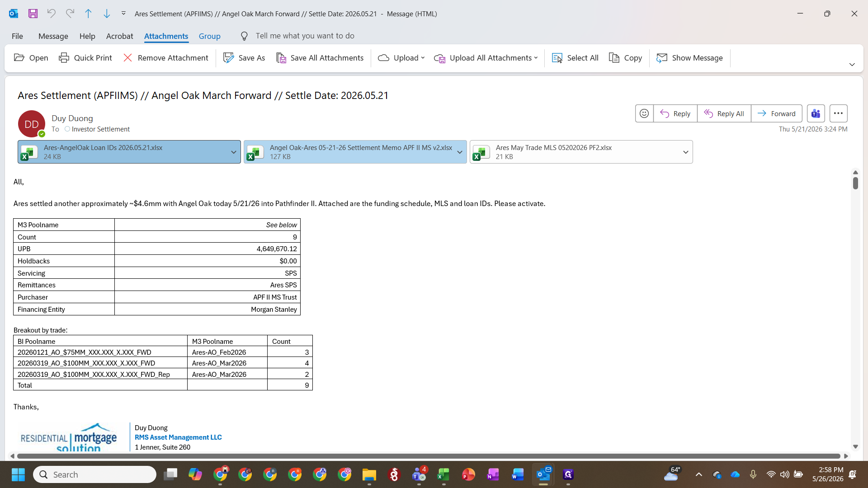Viewport: 868px width, 488px height.
Task: Open Task View on taskbar
Action: pos(170,474)
